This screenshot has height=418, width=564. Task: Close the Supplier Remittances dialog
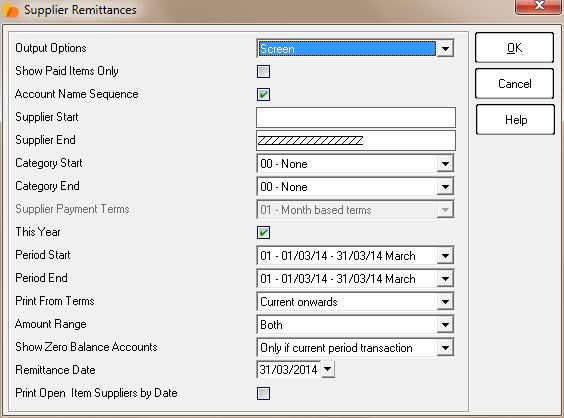[x=538, y=6]
